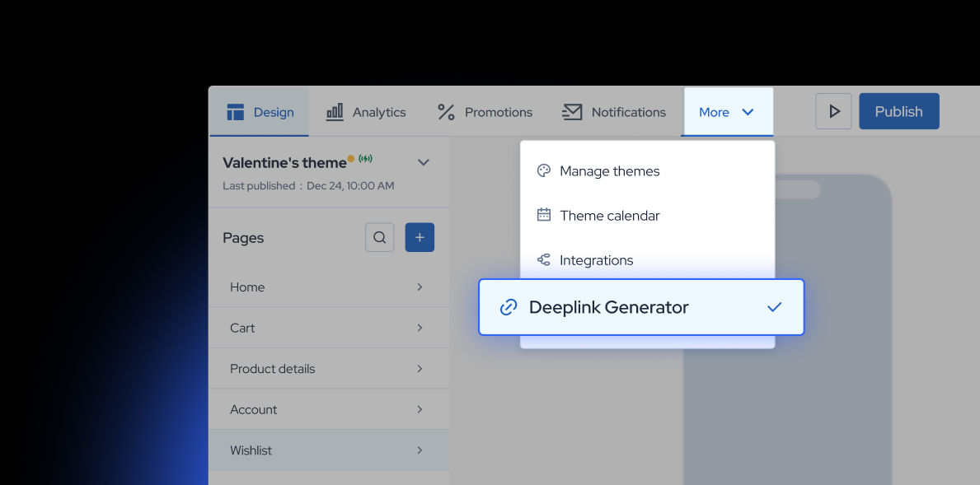
Task: Select the Wishlist page row
Action: coord(329,450)
